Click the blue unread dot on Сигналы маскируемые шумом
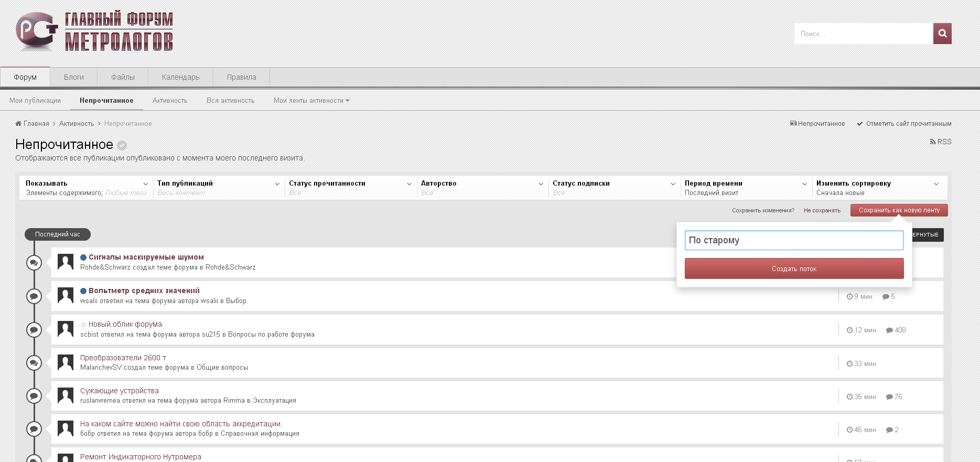 click(83, 257)
